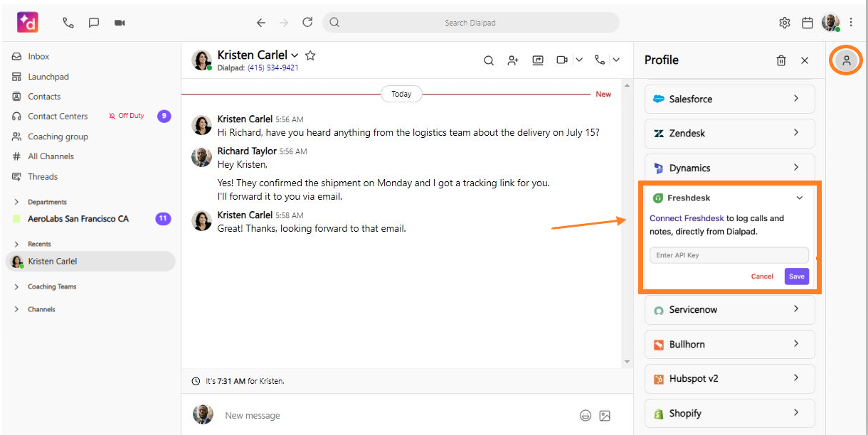Collapse the Freshdesk integration
Screen dimensions: 868x435
coord(800,198)
